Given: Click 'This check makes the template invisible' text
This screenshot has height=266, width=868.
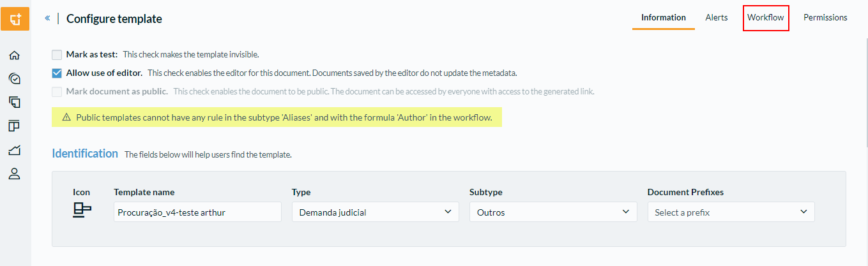Looking at the screenshot, I should coord(191,54).
